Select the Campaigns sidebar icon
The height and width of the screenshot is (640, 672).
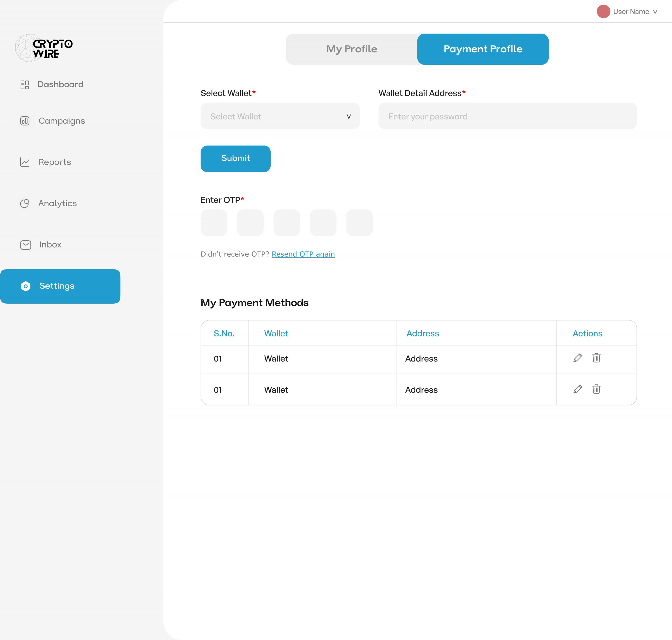pos(25,121)
